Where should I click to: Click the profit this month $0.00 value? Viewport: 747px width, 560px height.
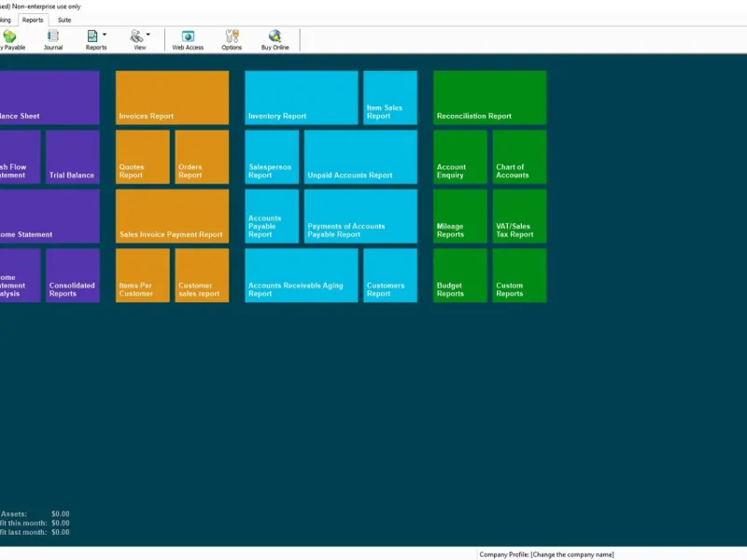point(61,523)
